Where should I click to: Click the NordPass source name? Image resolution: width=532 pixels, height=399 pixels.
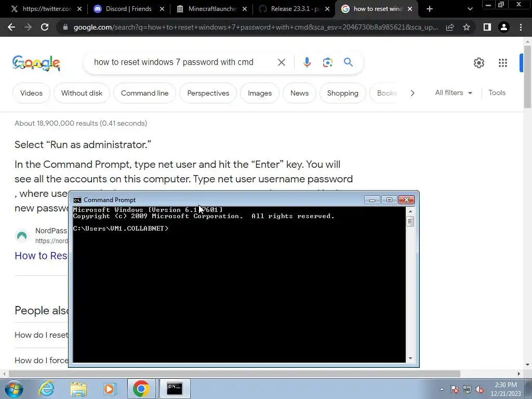tap(51, 231)
